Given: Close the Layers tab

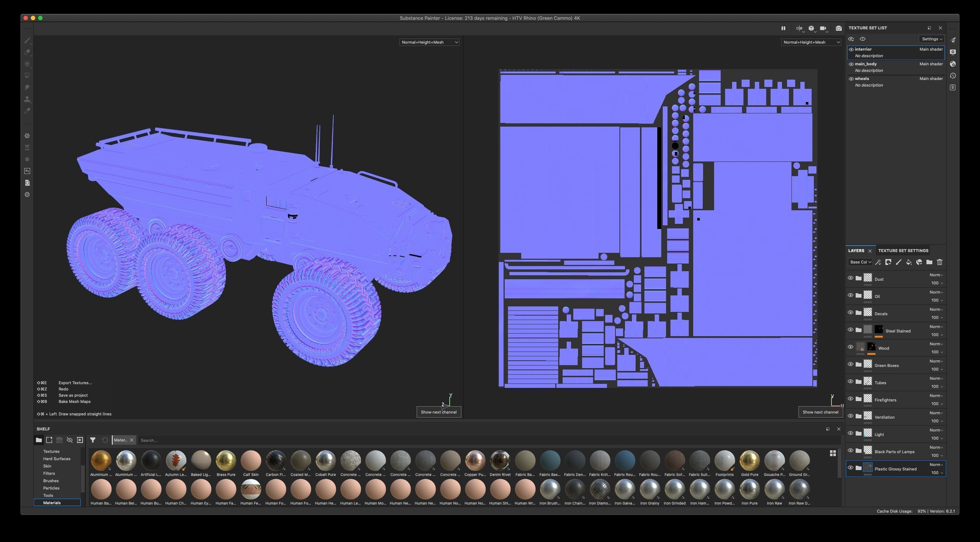Looking at the screenshot, I should [870, 251].
